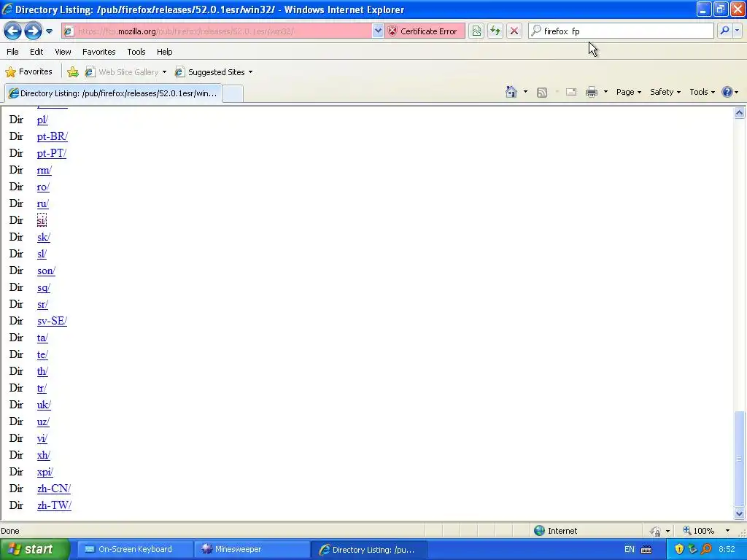Viewport: 747px width, 560px height.
Task: Click the orange magnifier tray icon
Action: click(706, 550)
